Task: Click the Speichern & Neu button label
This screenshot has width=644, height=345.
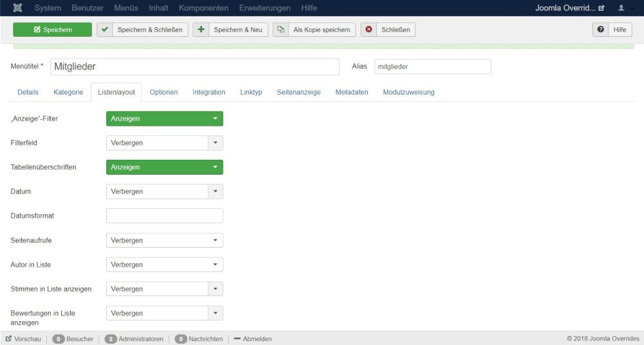Action: click(x=238, y=30)
